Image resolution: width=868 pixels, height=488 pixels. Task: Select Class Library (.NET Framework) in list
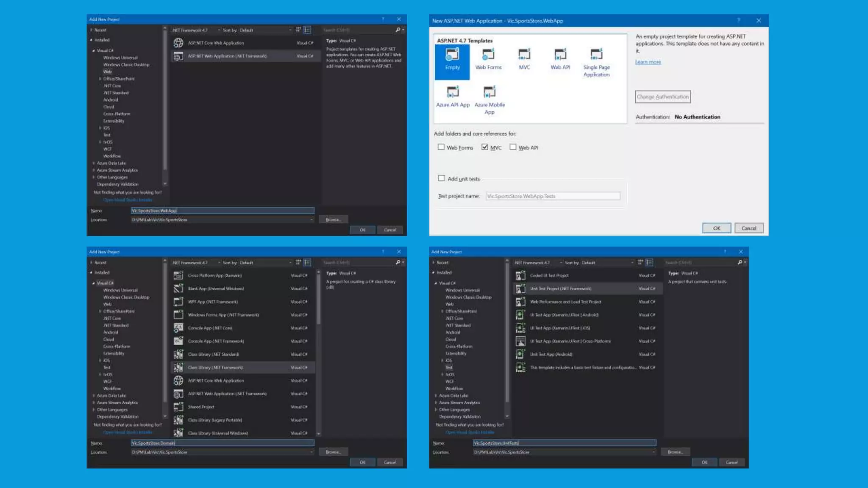coord(215,368)
